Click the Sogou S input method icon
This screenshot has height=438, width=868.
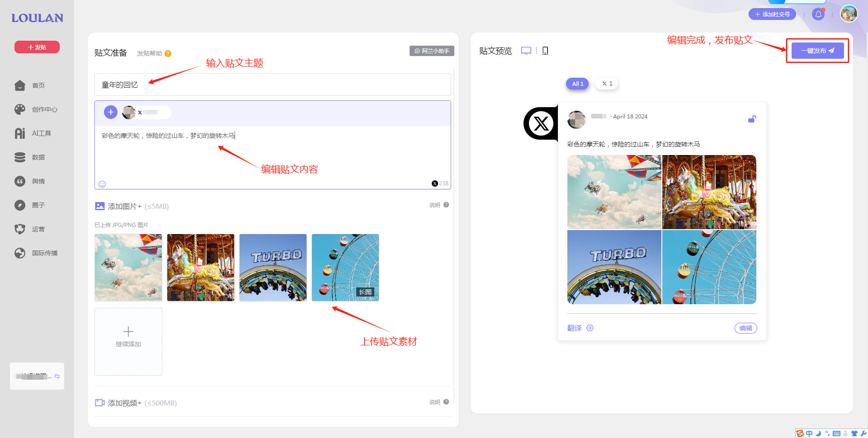800,433
